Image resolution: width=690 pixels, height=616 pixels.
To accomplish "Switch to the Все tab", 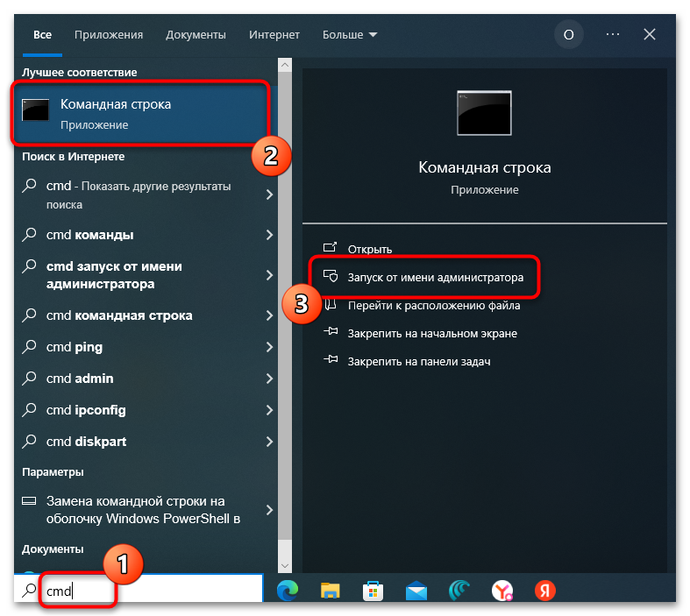I will point(42,35).
